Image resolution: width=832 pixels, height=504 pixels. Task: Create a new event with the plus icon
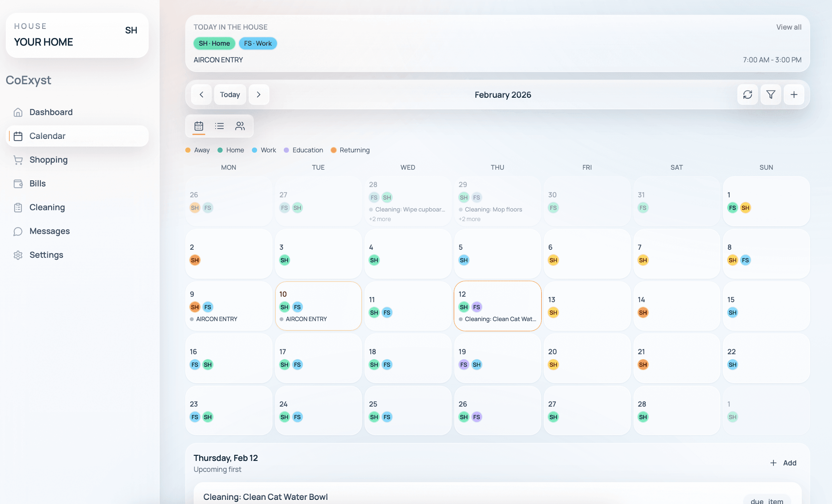click(x=794, y=94)
